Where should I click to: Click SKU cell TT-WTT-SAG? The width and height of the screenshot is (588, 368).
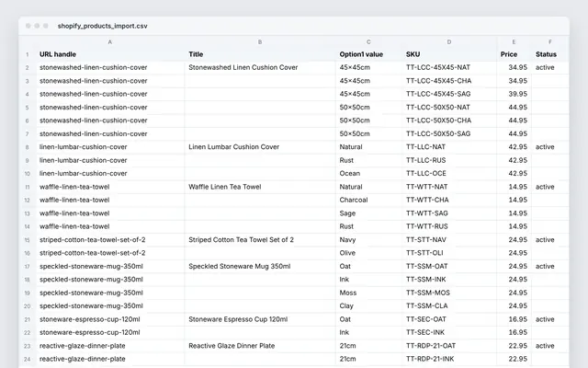coord(449,213)
